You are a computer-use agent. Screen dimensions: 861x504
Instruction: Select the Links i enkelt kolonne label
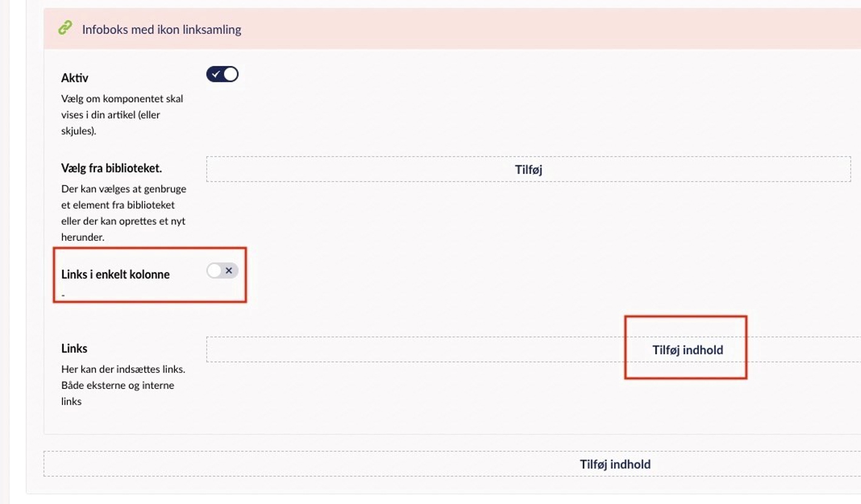[x=115, y=274]
